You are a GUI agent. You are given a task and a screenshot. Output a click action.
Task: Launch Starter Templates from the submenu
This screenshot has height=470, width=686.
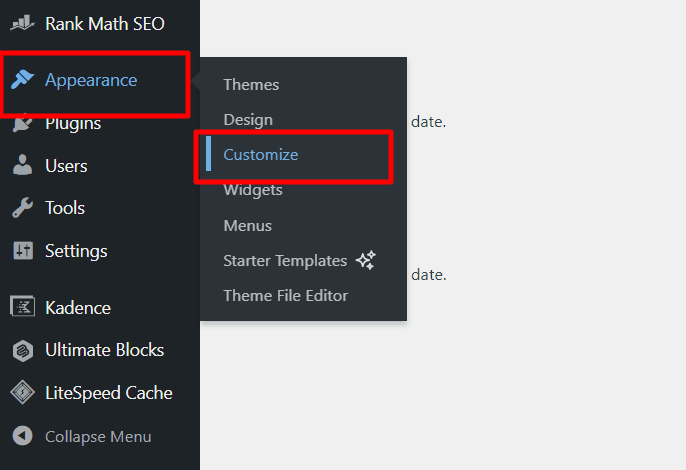(x=285, y=261)
